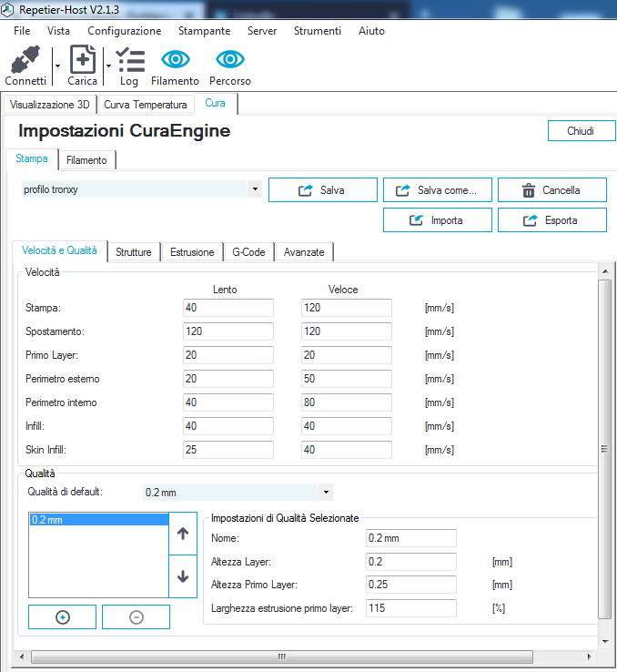Open the Connetti dropdown arrow
The height and width of the screenshot is (672, 617).
tap(57, 66)
